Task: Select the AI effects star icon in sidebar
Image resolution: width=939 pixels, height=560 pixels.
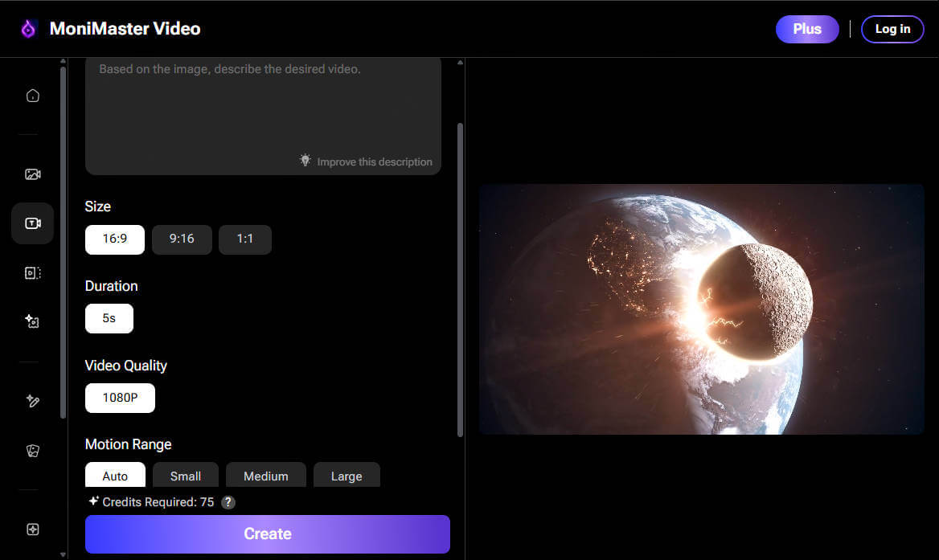Action: (32, 321)
